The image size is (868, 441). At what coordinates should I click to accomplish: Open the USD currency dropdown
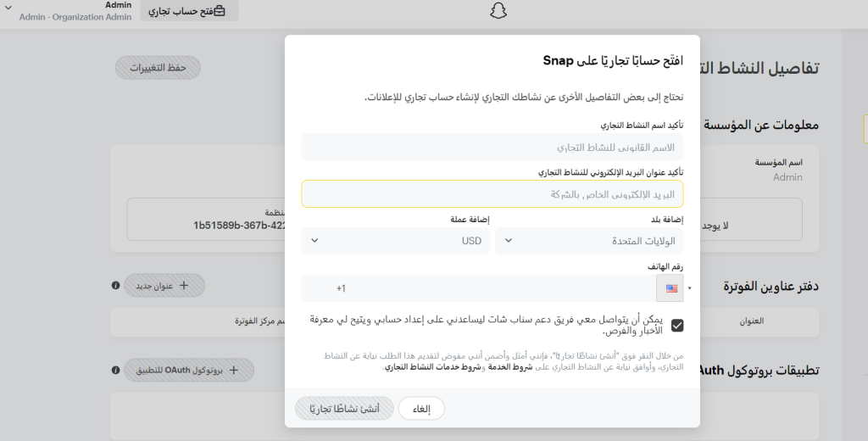(x=395, y=241)
